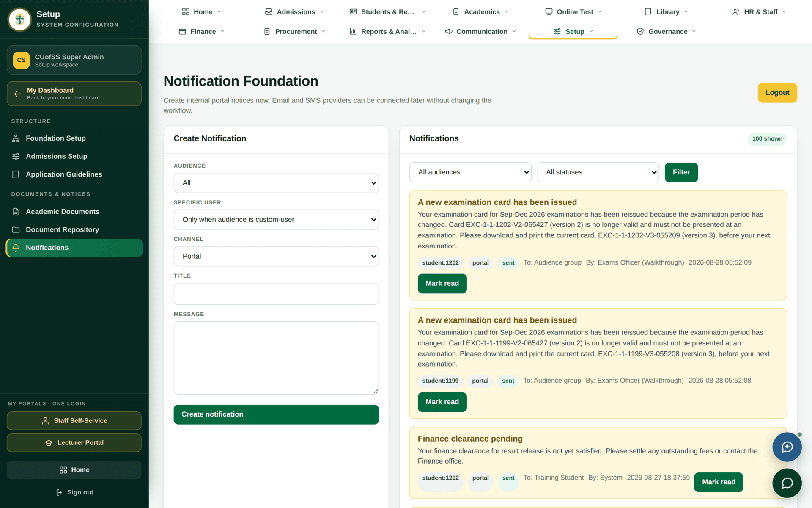Click the CS avatar badge
Image resolution: width=812 pixels, height=508 pixels.
pos(22,60)
